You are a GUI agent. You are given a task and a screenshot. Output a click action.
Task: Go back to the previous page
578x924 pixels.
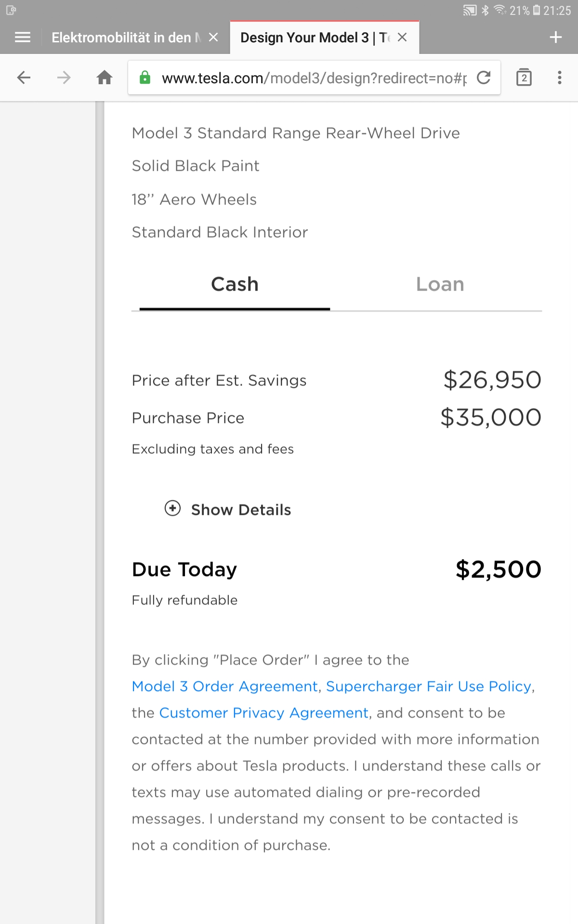tap(24, 77)
